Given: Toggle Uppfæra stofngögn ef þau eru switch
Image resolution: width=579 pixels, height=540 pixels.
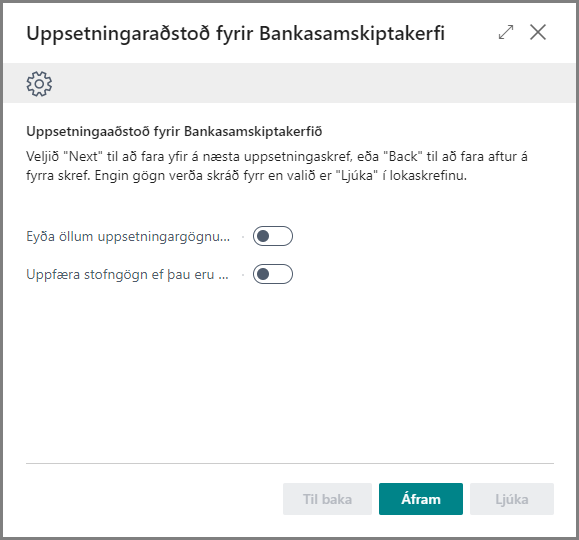Looking at the screenshot, I should pyautogui.click(x=273, y=274).
